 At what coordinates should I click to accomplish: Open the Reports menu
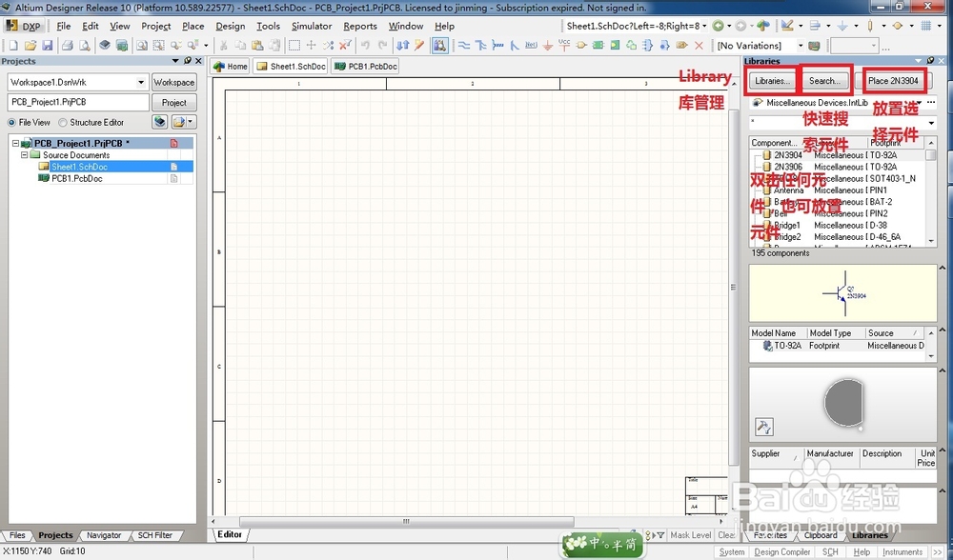pyautogui.click(x=360, y=26)
